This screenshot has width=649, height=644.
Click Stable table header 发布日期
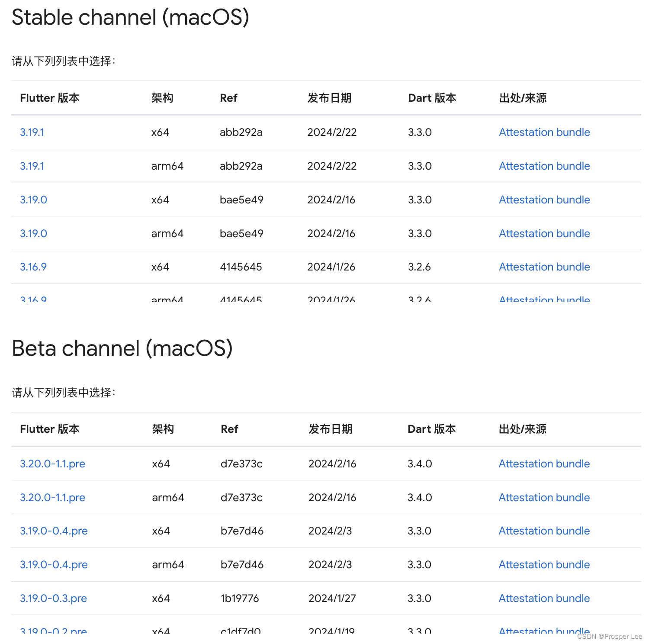(x=329, y=98)
